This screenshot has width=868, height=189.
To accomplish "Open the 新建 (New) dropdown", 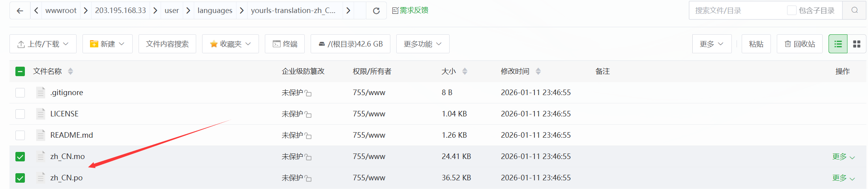I will coord(107,44).
